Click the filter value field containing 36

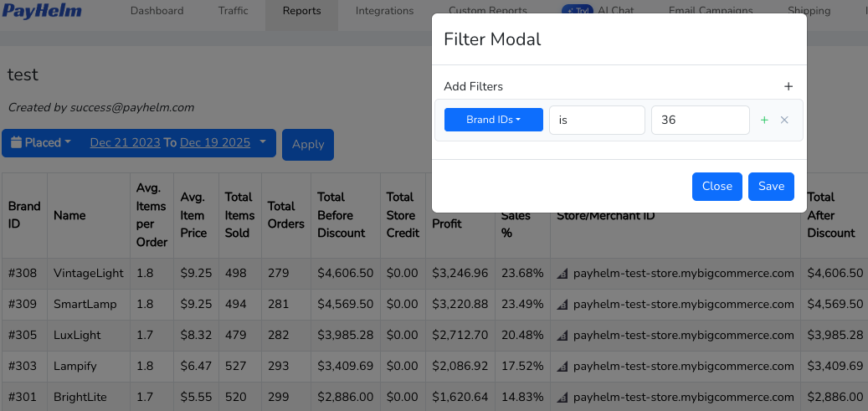701,120
